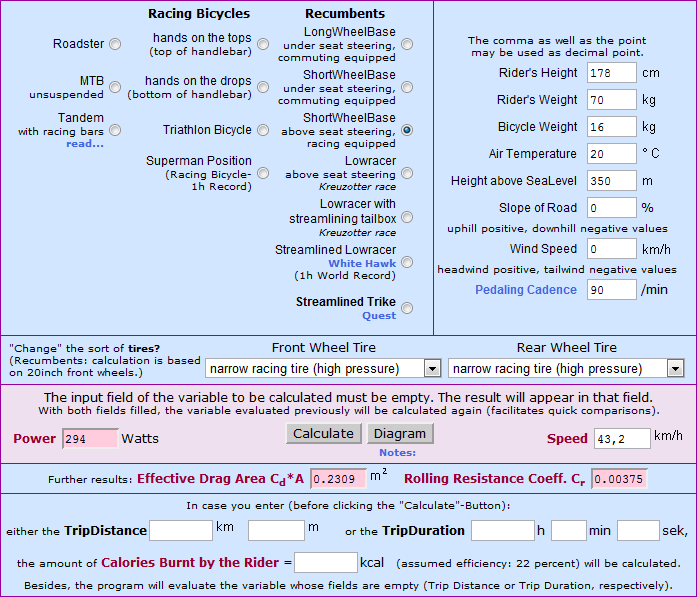Click the Recumbents heading
Image resolution: width=697 pixels, height=597 pixels.
click(345, 14)
